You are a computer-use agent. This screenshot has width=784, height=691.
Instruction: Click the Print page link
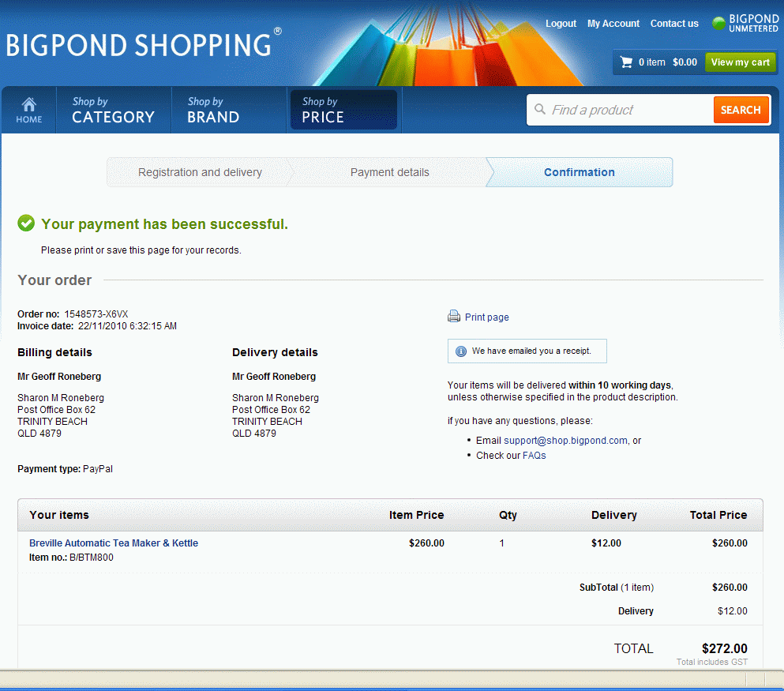point(486,317)
